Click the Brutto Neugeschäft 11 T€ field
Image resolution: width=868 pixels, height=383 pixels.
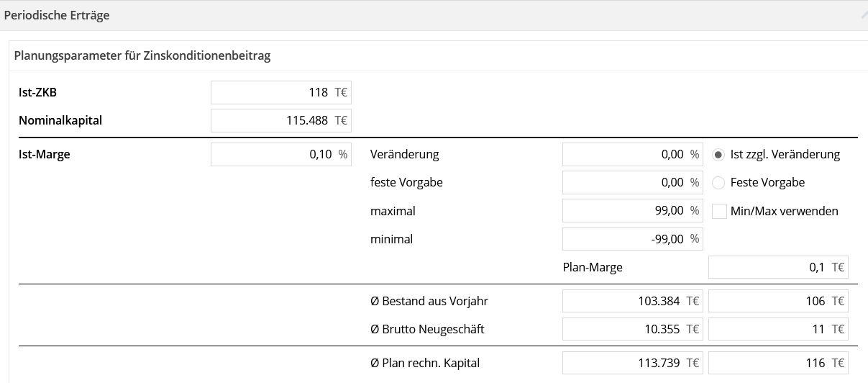[777, 329]
